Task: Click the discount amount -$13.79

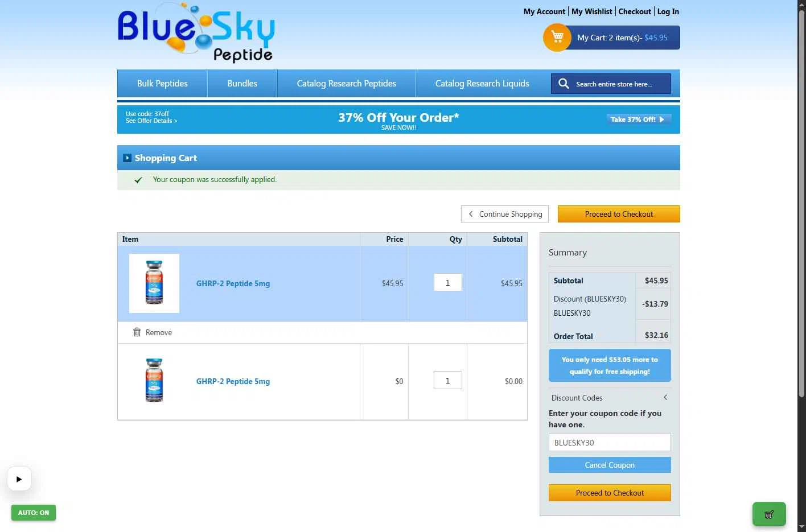Action: (655, 304)
